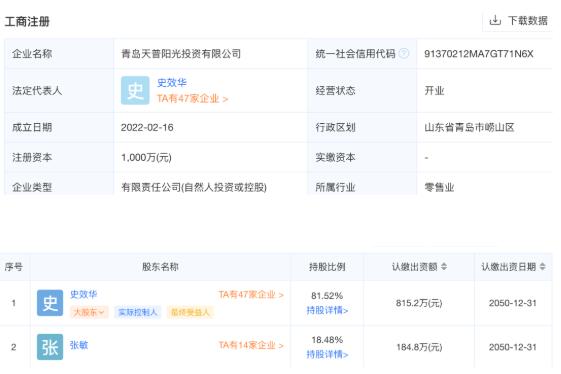Open shareholder 史效华 name link
Viewport: 561px width, 374px height.
point(83,294)
